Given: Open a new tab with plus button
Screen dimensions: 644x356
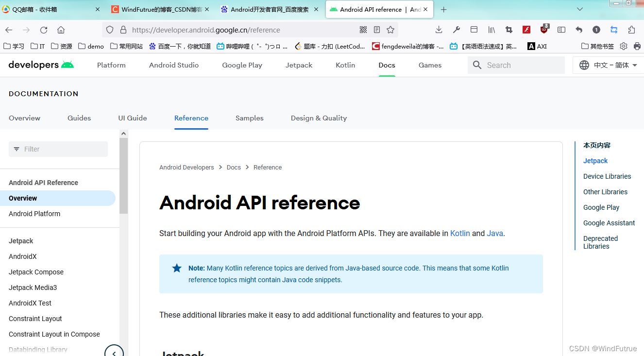Looking at the screenshot, I should pyautogui.click(x=443, y=9).
